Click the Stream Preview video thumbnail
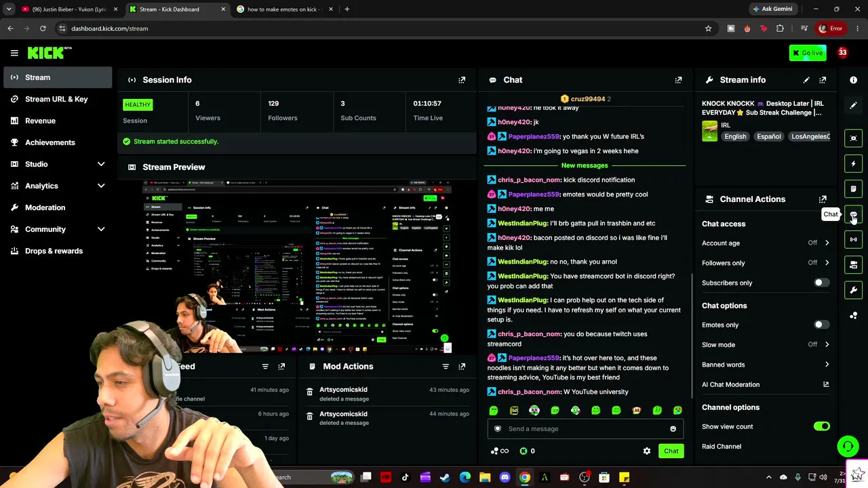This screenshot has height=488, width=868. (x=297, y=266)
